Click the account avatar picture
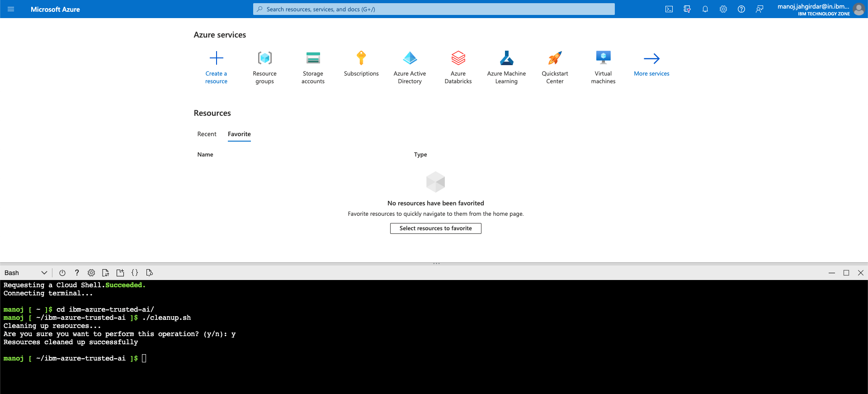The image size is (868, 394). click(859, 9)
